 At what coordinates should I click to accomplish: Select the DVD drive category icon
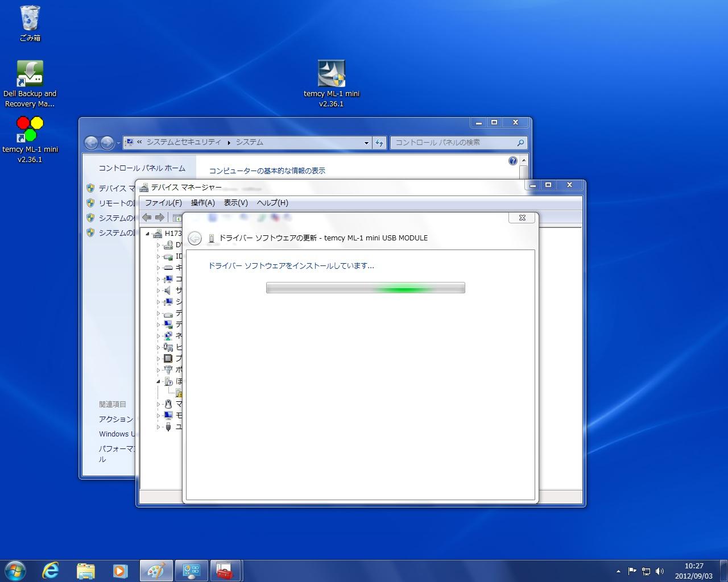168,245
